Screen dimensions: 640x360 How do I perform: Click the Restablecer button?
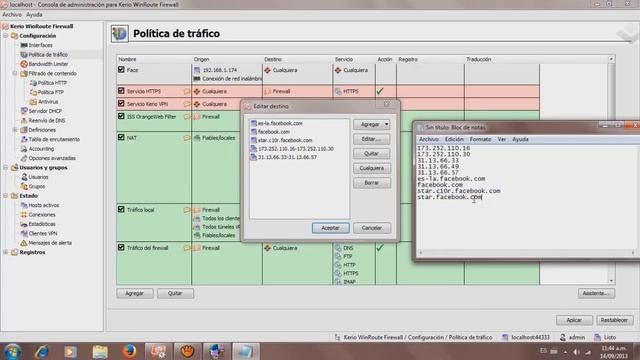pos(615,320)
